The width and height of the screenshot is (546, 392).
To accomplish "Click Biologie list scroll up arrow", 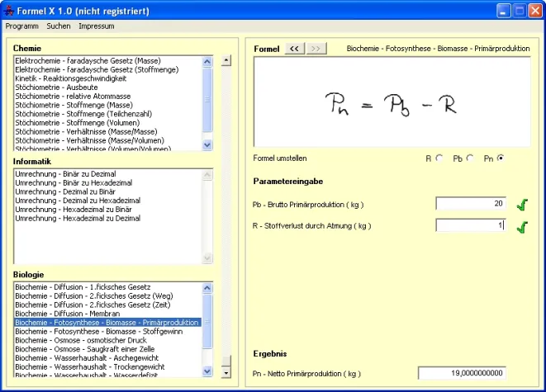I will tap(207, 287).
